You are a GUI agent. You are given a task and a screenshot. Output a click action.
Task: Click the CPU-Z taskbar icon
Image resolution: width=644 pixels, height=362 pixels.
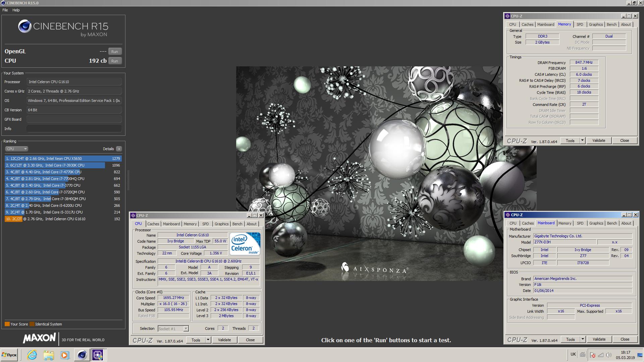tap(98, 355)
